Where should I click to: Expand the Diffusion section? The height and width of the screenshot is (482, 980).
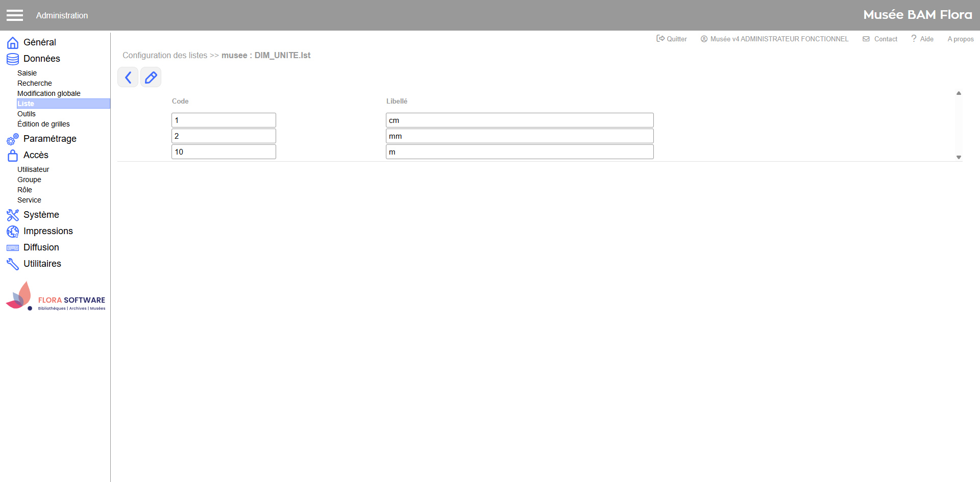(41, 247)
